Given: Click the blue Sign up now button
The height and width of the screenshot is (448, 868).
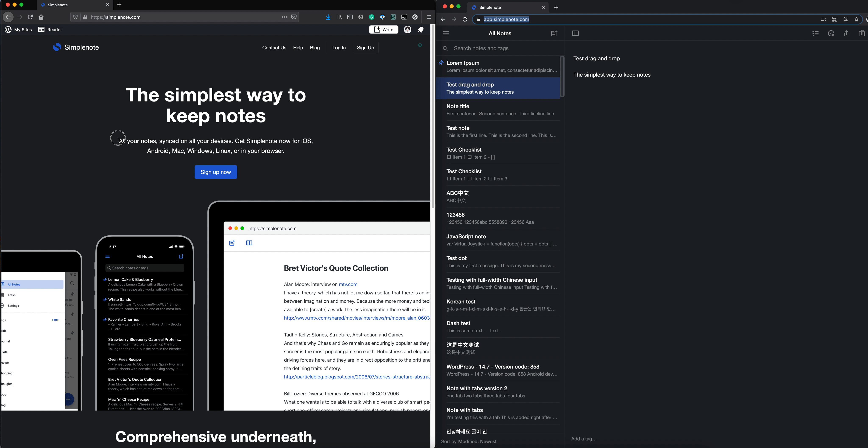Looking at the screenshot, I should pyautogui.click(x=216, y=172).
